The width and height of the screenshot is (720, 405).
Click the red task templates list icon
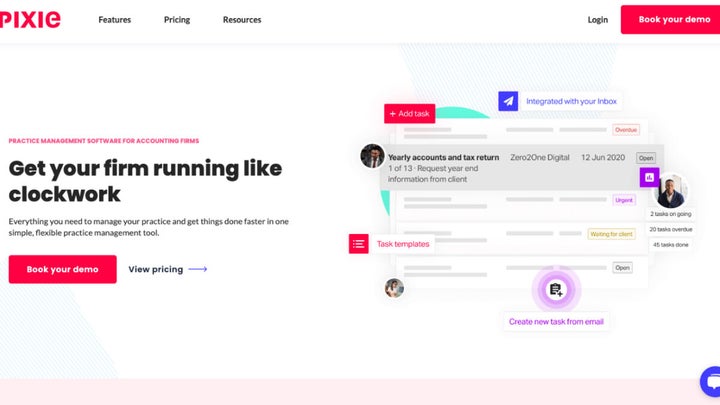coord(359,243)
